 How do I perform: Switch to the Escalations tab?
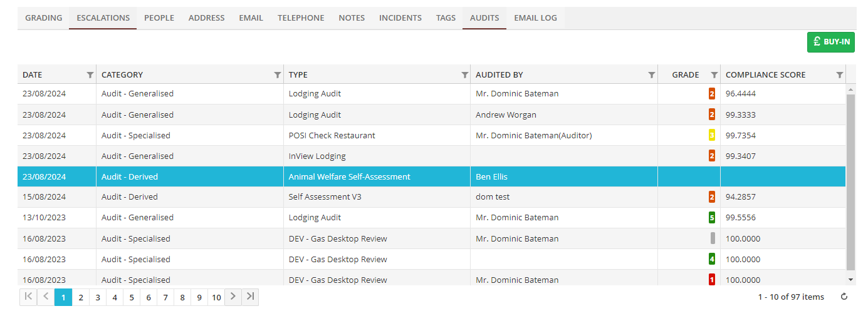coord(103,18)
